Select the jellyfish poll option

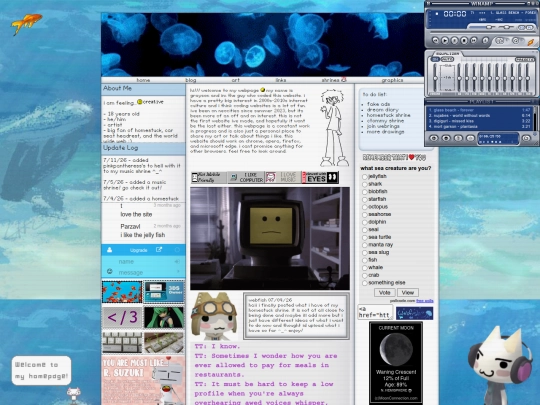364,177
